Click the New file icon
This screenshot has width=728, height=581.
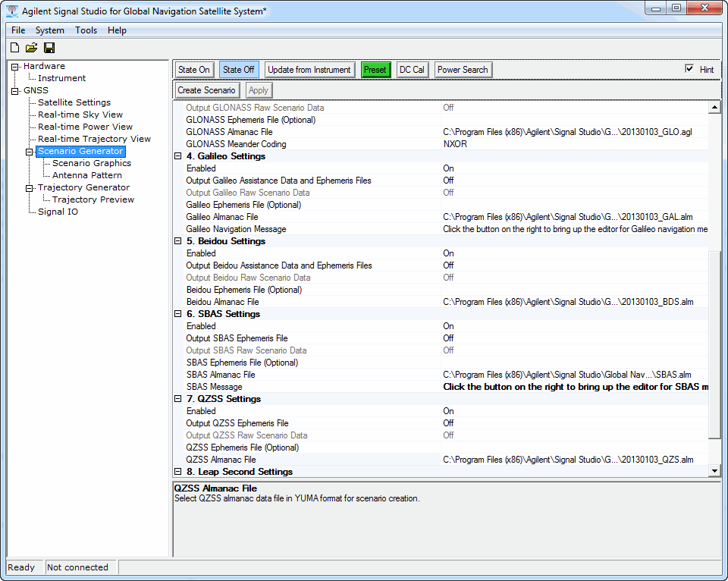point(15,48)
